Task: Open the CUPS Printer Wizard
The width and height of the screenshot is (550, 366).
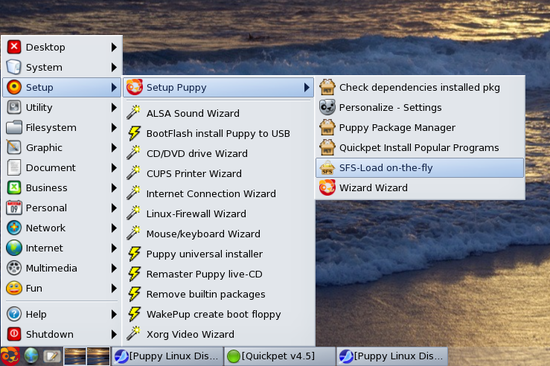Action: tap(217, 173)
